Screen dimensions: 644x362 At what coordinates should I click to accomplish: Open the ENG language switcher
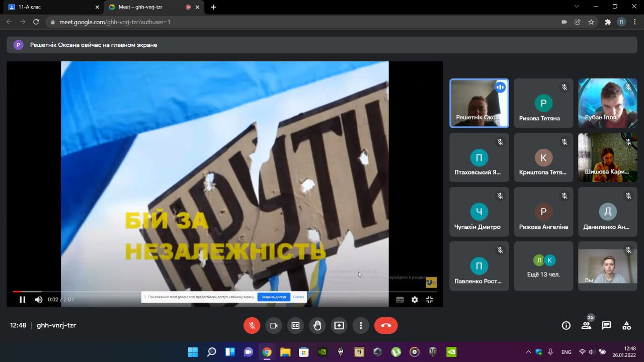coord(566,352)
